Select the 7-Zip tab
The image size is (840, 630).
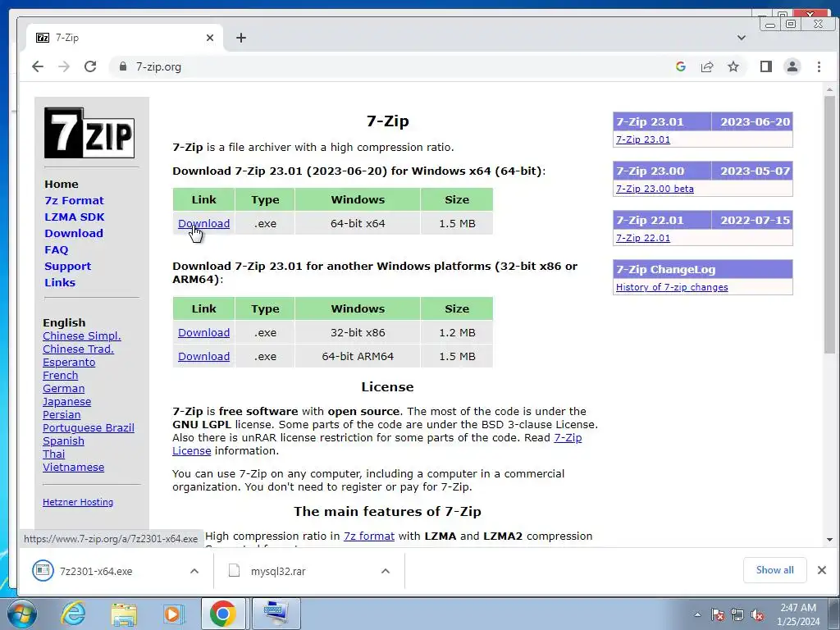(125, 38)
